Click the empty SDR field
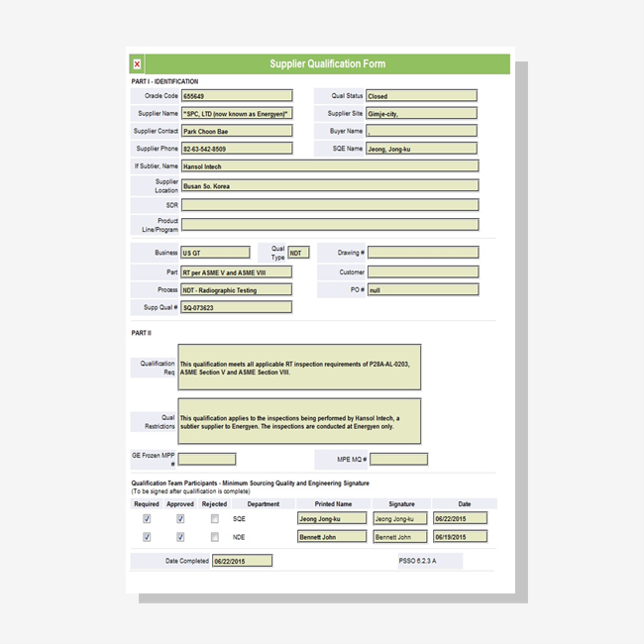Image resolution: width=644 pixels, height=644 pixels. click(x=330, y=205)
